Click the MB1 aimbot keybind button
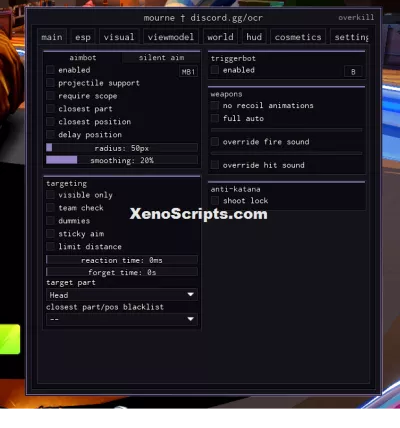Screen dimensions: 400x428 coord(188,72)
